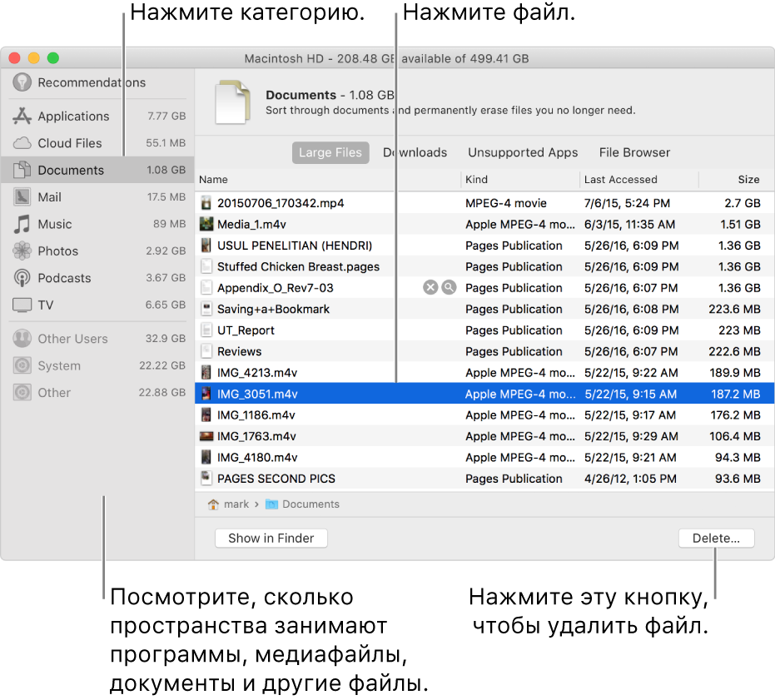Select the file named Media_1.m4v

point(251,225)
